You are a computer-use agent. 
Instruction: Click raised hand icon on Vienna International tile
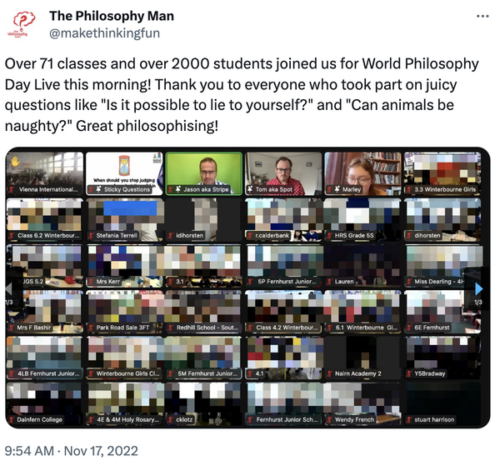(x=15, y=162)
